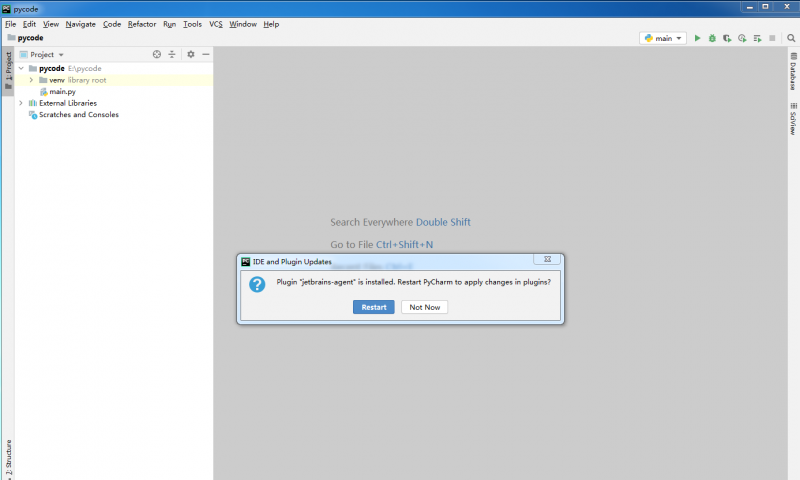Run main with Coverage icon
Image resolution: width=800 pixels, height=480 pixels.
click(727, 38)
